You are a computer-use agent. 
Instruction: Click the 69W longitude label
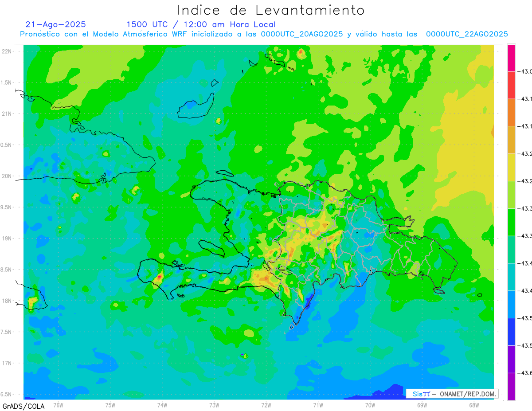[x=422, y=405]
